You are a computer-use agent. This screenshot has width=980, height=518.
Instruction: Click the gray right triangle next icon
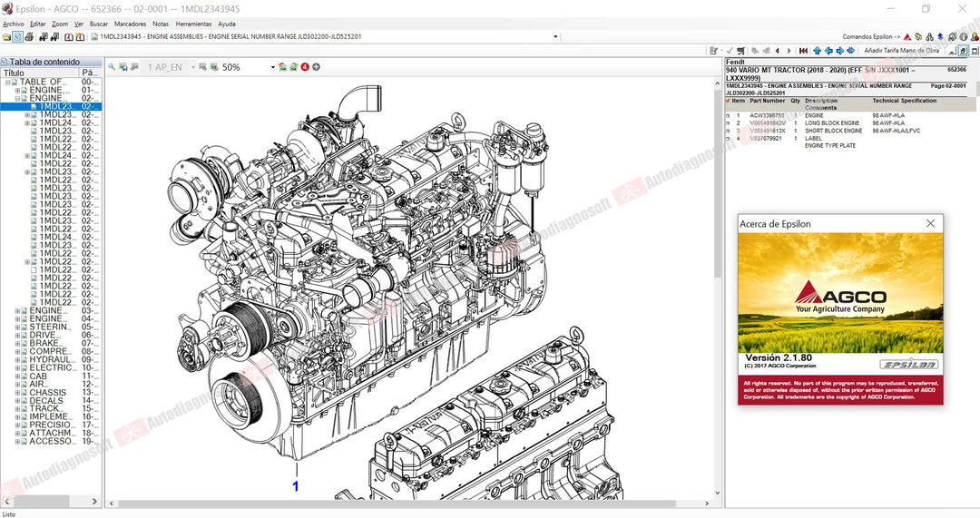pyautogui.click(x=789, y=51)
